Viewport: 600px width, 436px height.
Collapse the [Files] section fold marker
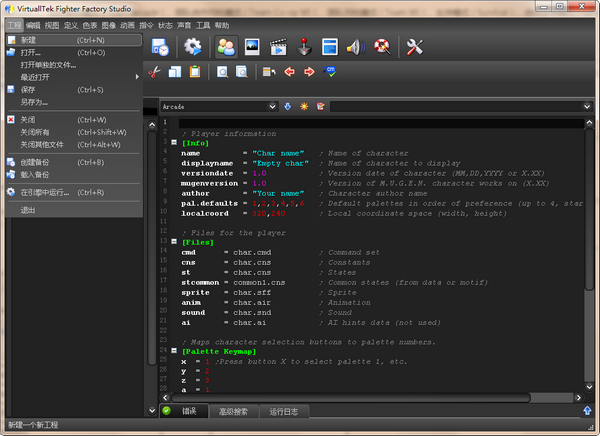point(172,241)
